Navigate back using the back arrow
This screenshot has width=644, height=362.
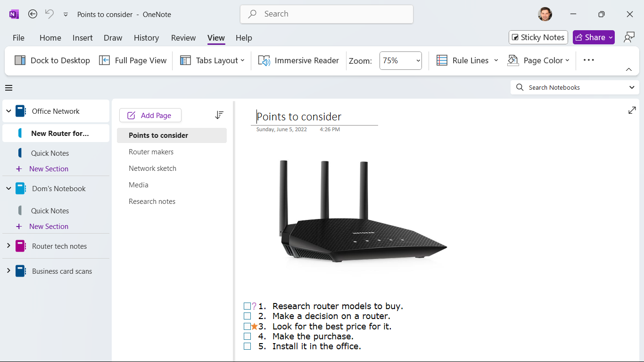33,14
